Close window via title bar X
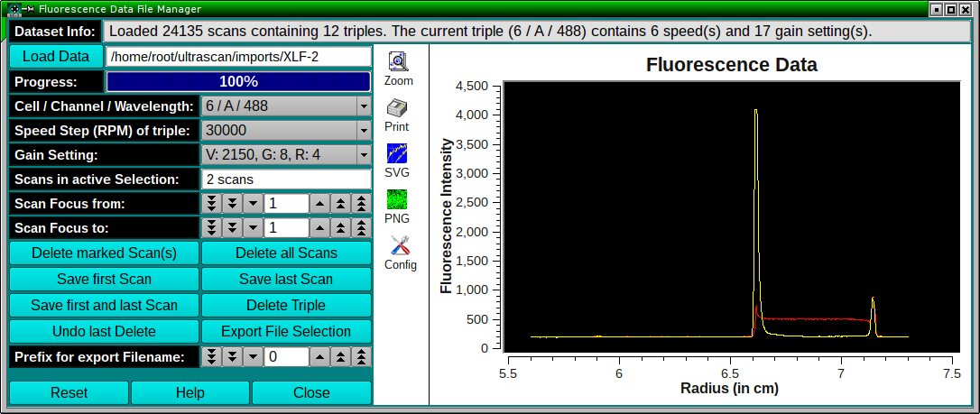 pyautogui.click(x=964, y=9)
